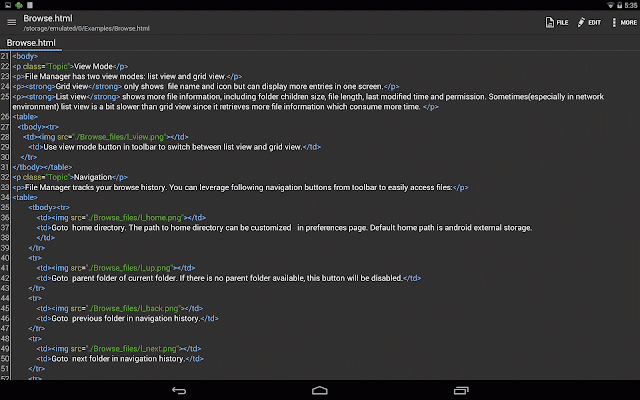Viewport: 640px width, 400px height.
Task: Open the EDIT menu
Action: click(589, 22)
